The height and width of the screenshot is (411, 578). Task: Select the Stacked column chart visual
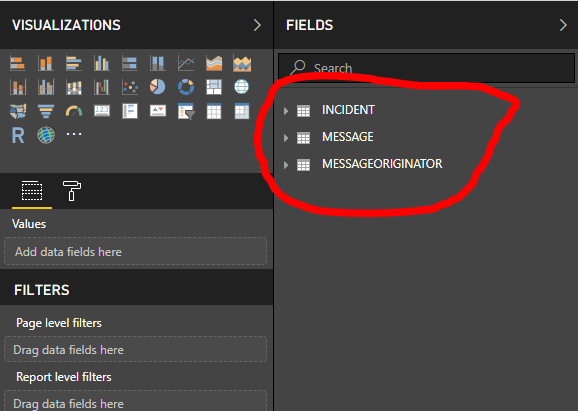(x=46, y=63)
